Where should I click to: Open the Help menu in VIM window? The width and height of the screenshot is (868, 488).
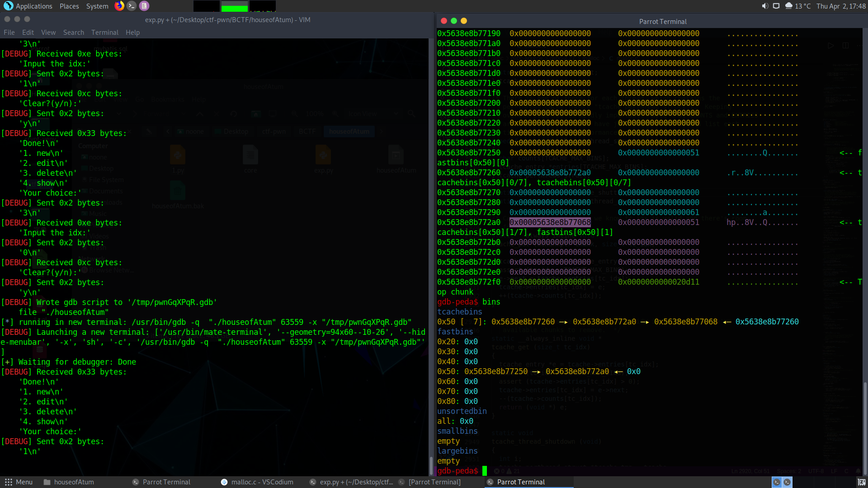pyautogui.click(x=133, y=33)
